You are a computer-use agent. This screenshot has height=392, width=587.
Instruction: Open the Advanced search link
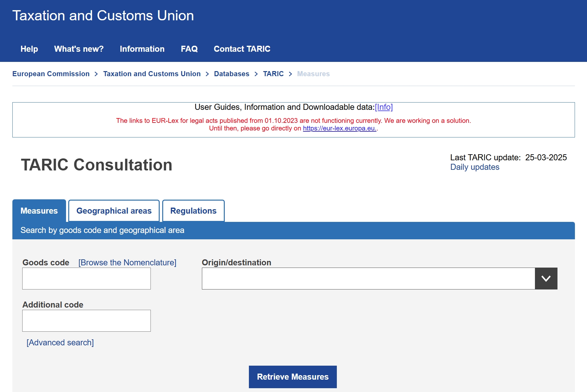tap(60, 342)
